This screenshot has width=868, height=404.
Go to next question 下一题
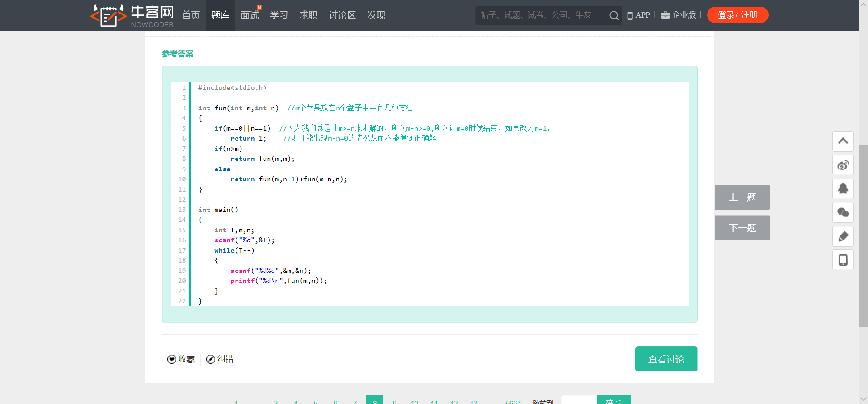point(742,228)
